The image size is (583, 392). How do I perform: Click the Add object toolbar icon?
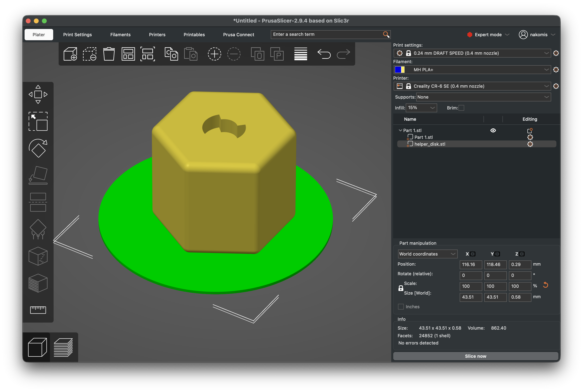click(70, 54)
